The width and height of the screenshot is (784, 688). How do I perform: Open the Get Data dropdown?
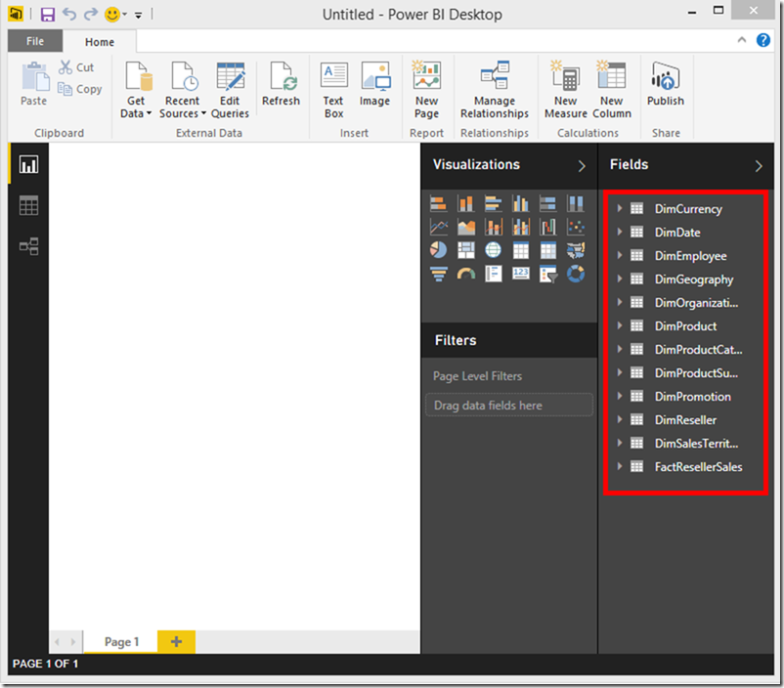click(136, 90)
